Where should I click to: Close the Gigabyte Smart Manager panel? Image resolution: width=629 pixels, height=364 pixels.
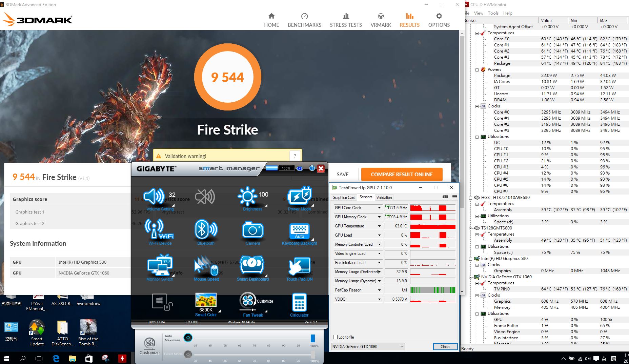coord(321,168)
